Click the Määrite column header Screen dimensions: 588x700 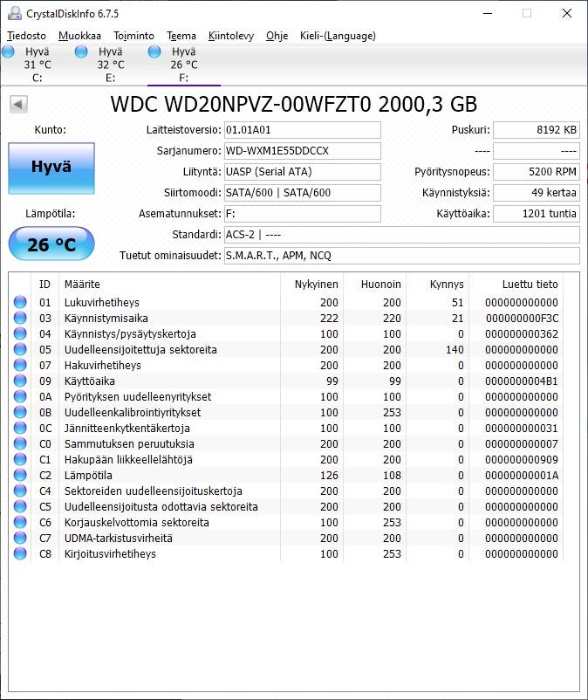click(169, 285)
